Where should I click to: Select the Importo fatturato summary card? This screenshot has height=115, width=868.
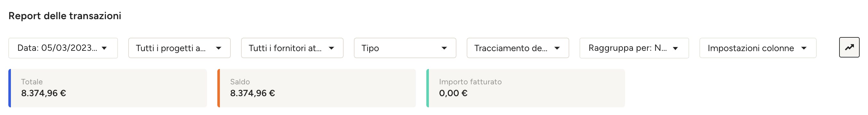tap(526, 88)
